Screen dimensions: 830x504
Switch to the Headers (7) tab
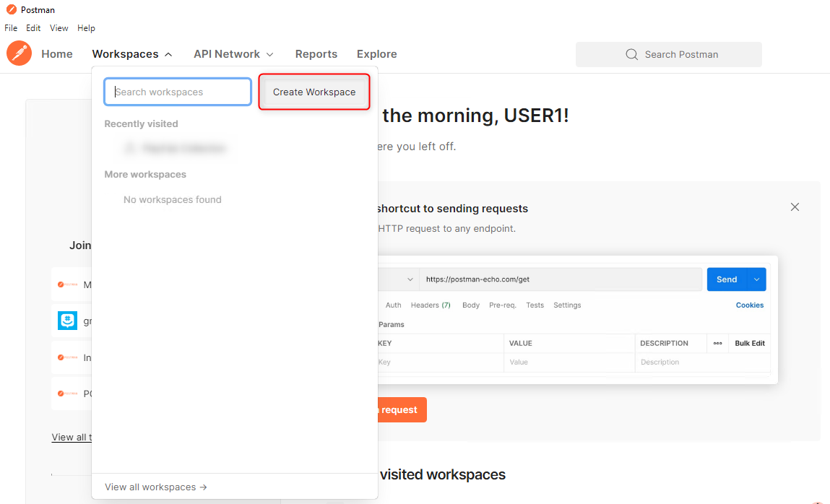431,305
